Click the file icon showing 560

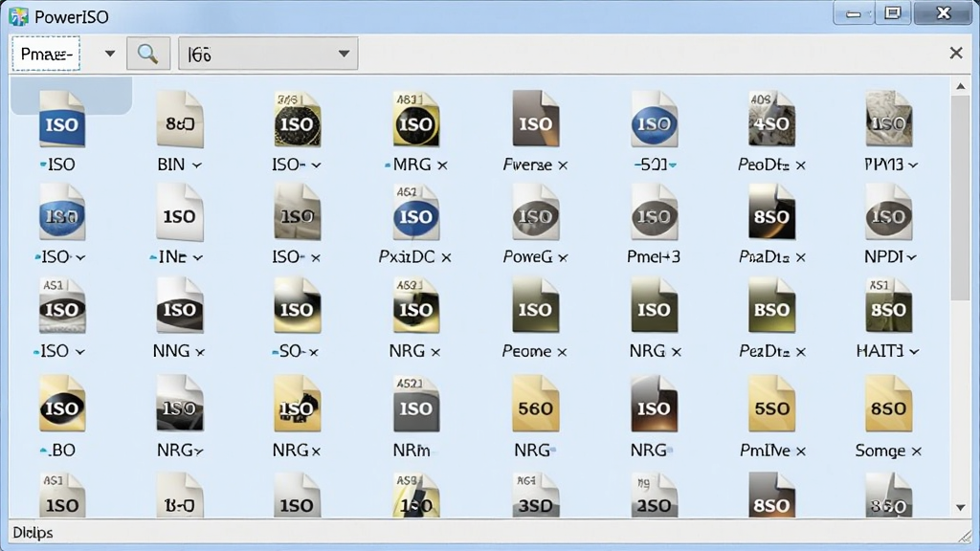pyautogui.click(x=536, y=405)
